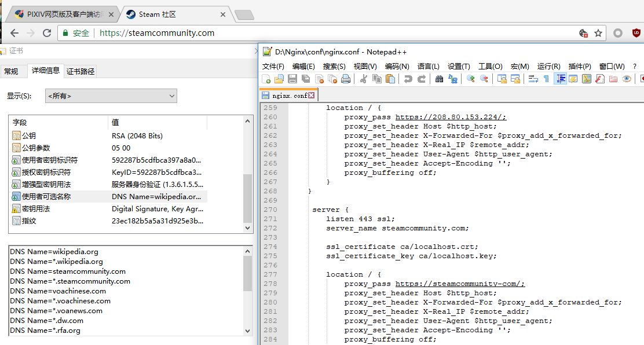
Task: Switch to the 证书路径 certificate tab
Action: pyautogui.click(x=80, y=71)
